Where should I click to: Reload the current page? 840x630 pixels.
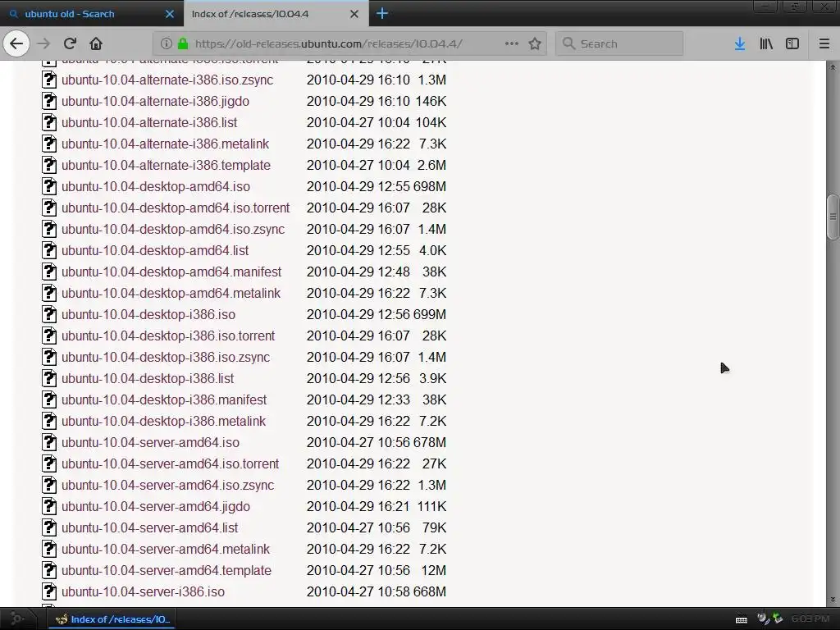tap(70, 43)
